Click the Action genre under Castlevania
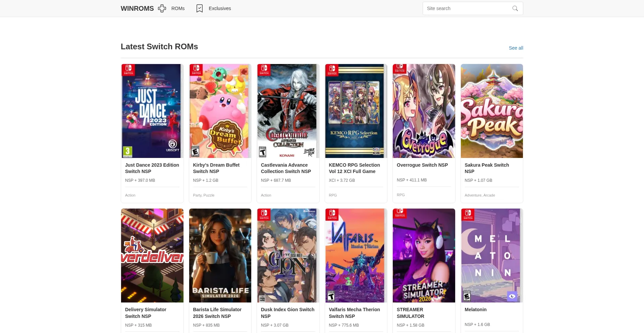The width and height of the screenshot is (644, 333). (x=266, y=195)
